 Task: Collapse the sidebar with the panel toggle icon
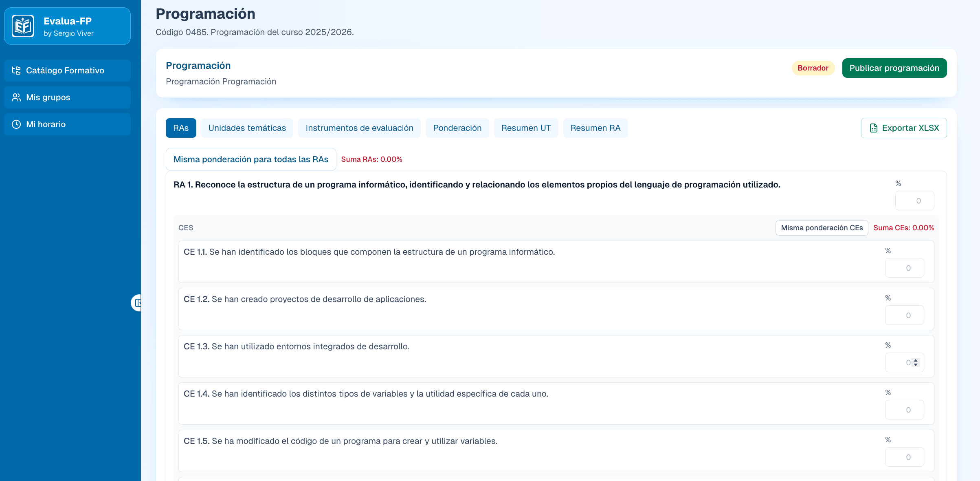[x=137, y=303]
